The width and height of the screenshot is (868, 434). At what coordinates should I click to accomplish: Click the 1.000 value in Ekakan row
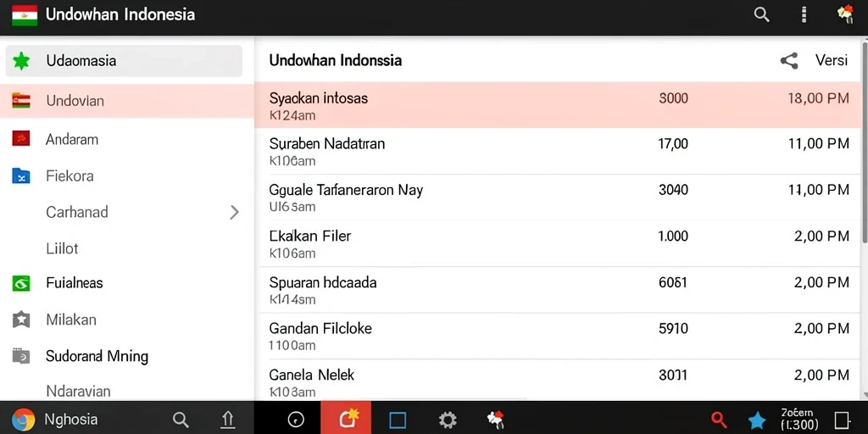(x=673, y=236)
